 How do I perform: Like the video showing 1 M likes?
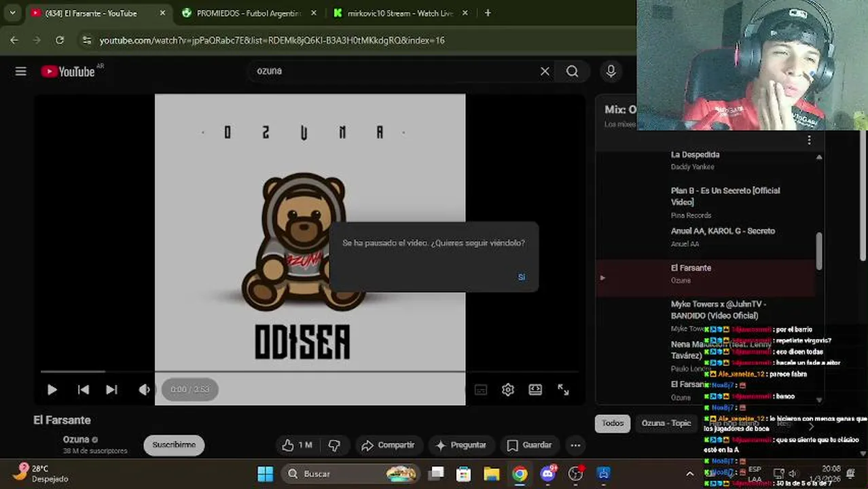pyautogui.click(x=297, y=446)
